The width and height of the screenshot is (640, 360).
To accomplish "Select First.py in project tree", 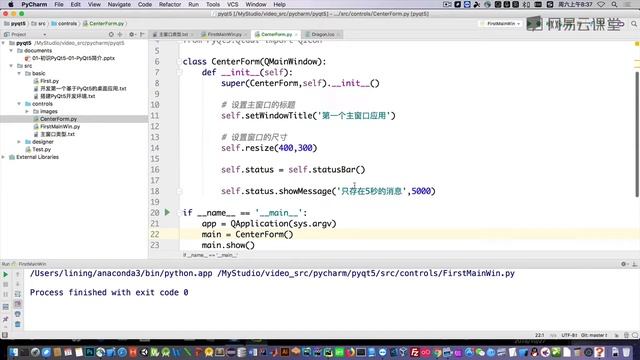I will click(x=49, y=81).
